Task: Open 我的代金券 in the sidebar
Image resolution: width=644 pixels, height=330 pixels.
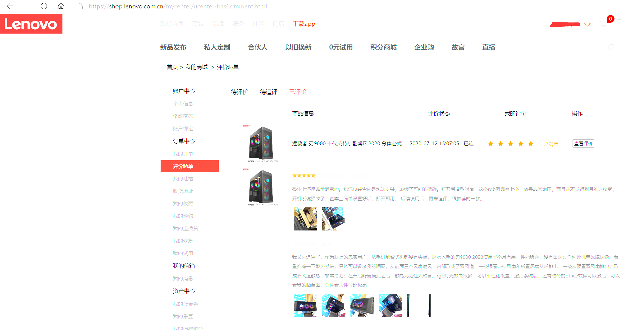Action: click(185, 304)
